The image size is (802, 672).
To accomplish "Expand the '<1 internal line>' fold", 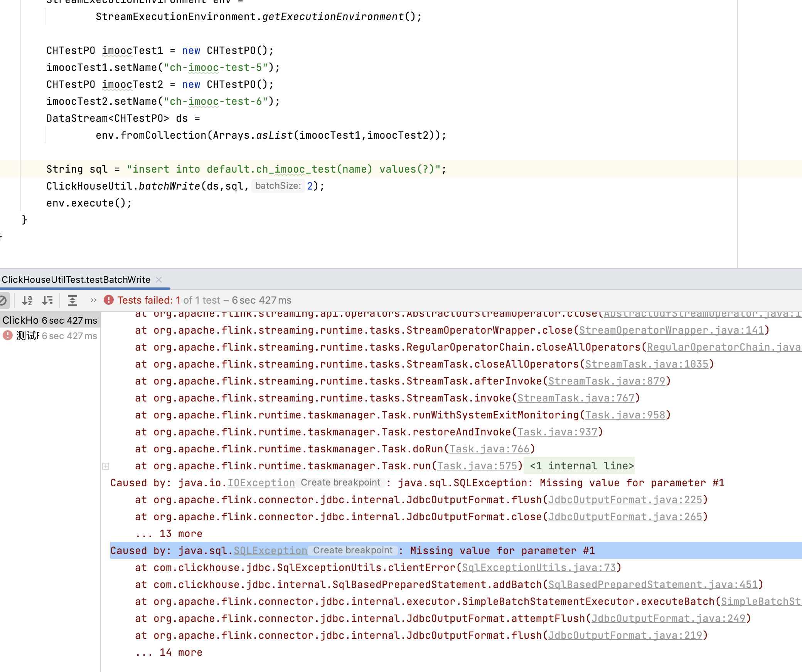I will [x=581, y=466].
